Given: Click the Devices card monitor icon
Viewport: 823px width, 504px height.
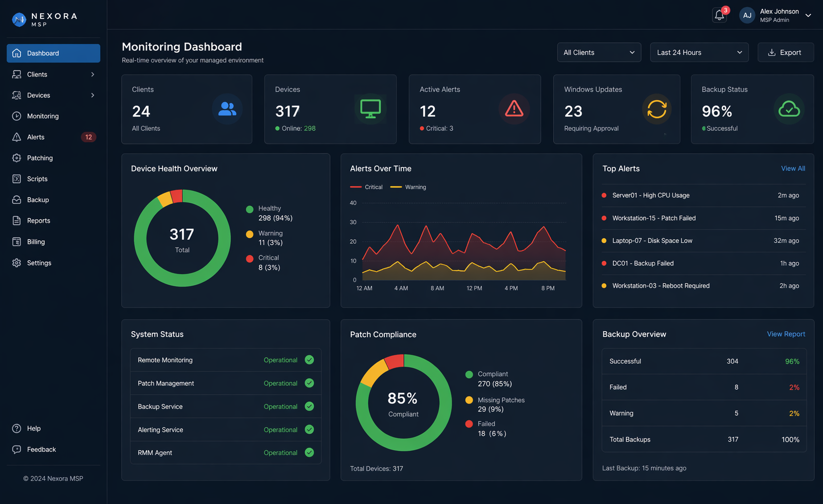Looking at the screenshot, I should 370,109.
